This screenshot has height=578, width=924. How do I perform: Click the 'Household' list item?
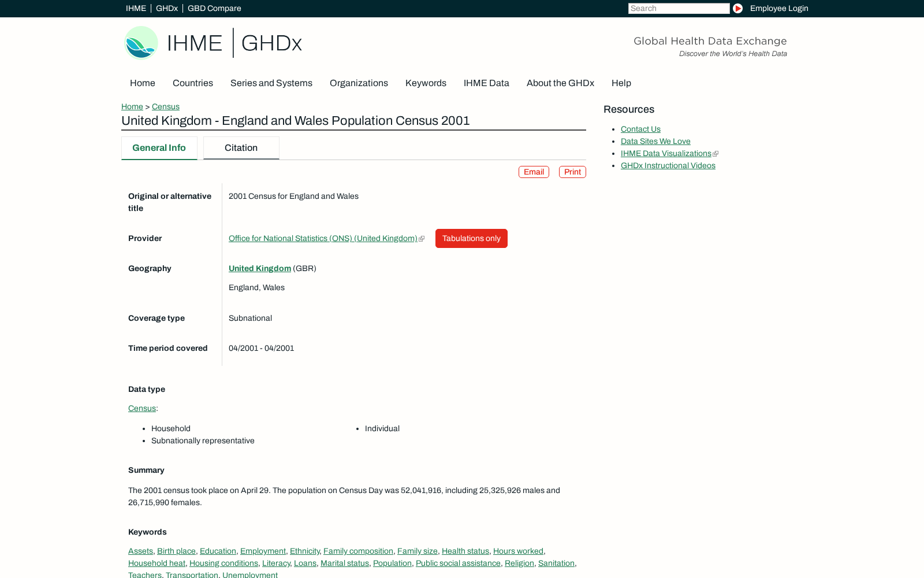[x=171, y=429]
